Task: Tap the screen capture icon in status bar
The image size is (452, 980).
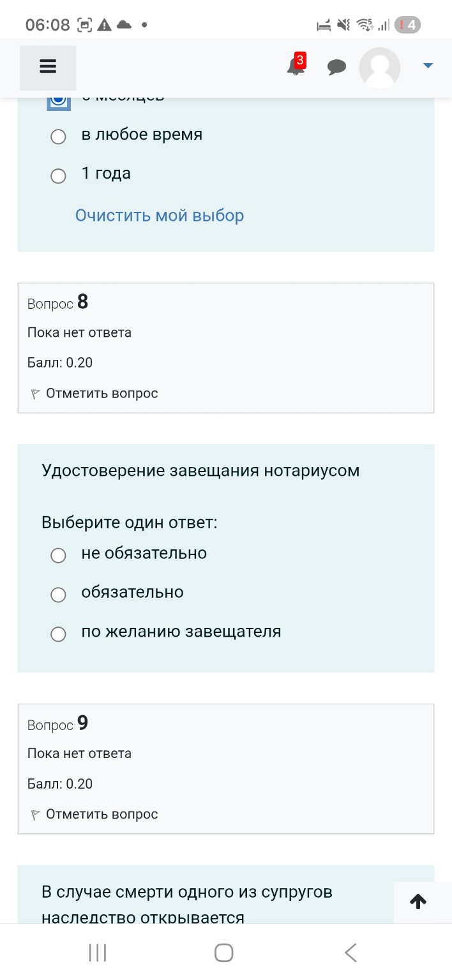Action: (83, 24)
